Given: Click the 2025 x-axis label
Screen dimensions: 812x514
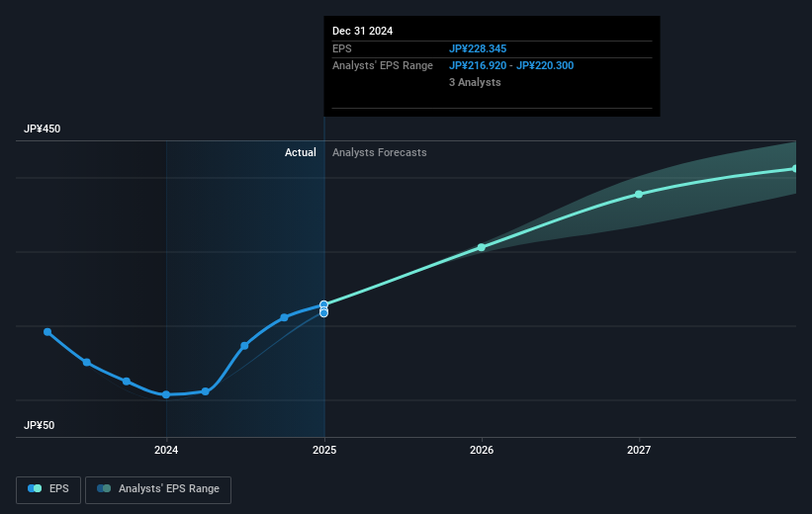Looking at the screenshot, I should [x=324, y=450].
